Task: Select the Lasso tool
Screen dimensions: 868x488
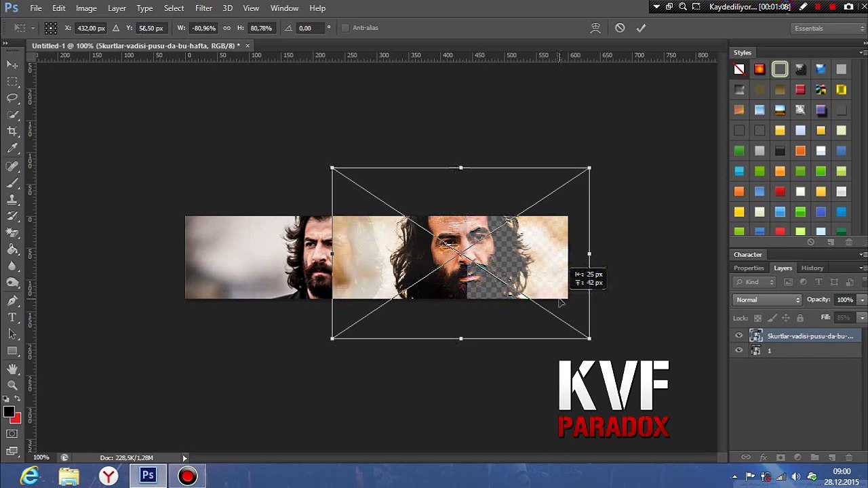Action: [12, 98]
